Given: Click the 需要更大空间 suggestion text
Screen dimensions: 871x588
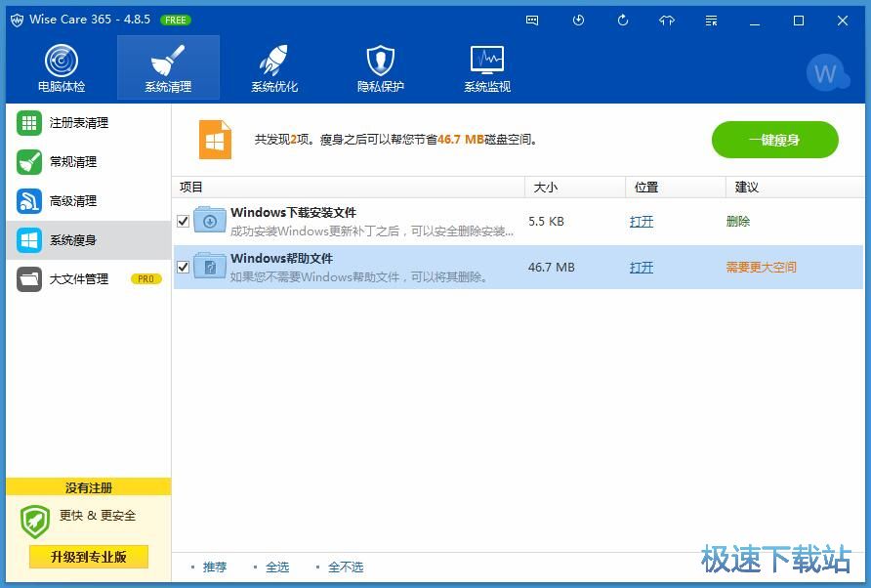Looking at the screenshot, I should pos(761,268).
